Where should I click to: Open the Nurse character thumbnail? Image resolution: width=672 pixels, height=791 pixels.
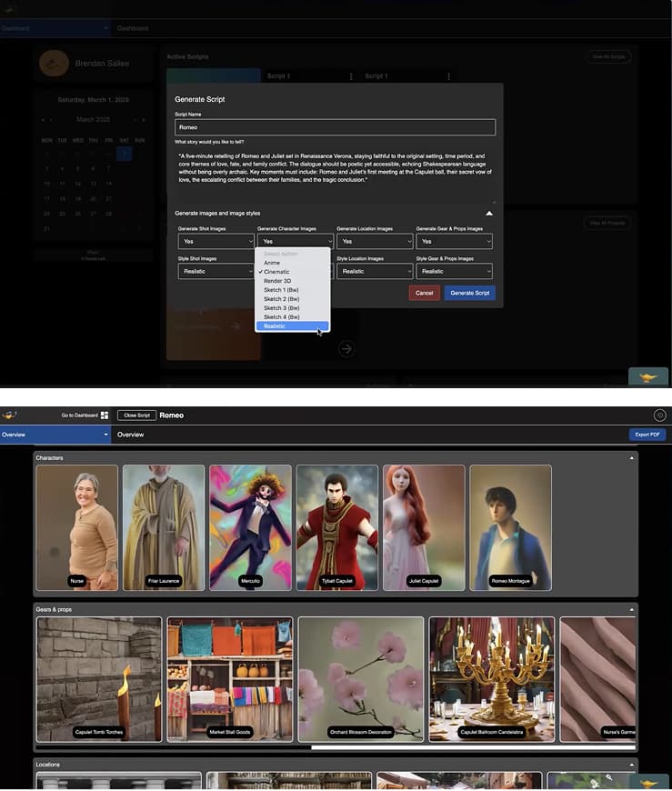point(77,527)
